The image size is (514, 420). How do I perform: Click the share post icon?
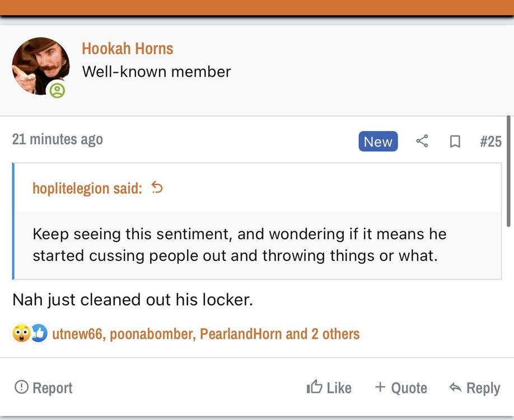pos(422,141)
